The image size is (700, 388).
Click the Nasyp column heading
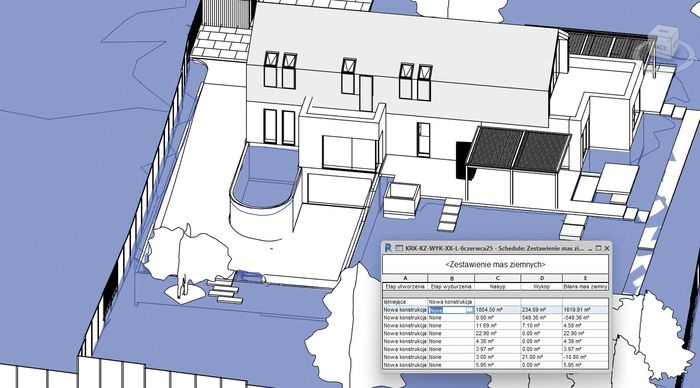coord(497,286)
